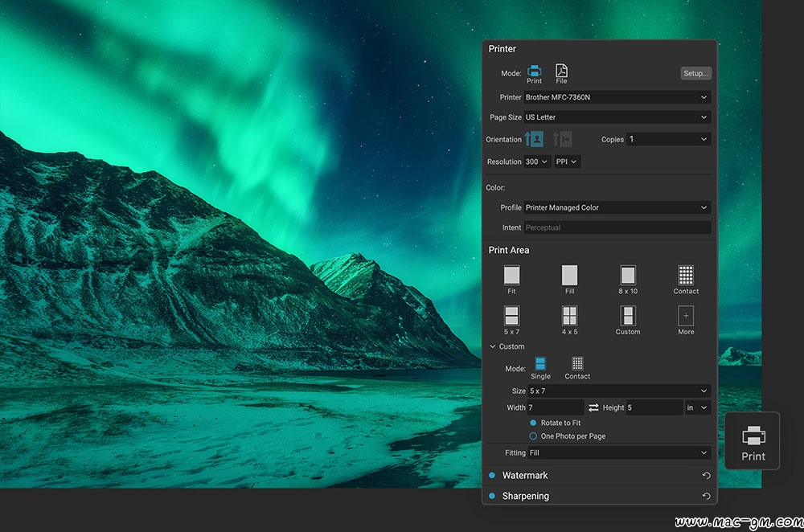804x532 pixels.
Task: Select Contact sheet preset in Print Area
Action: coord(686,280)
